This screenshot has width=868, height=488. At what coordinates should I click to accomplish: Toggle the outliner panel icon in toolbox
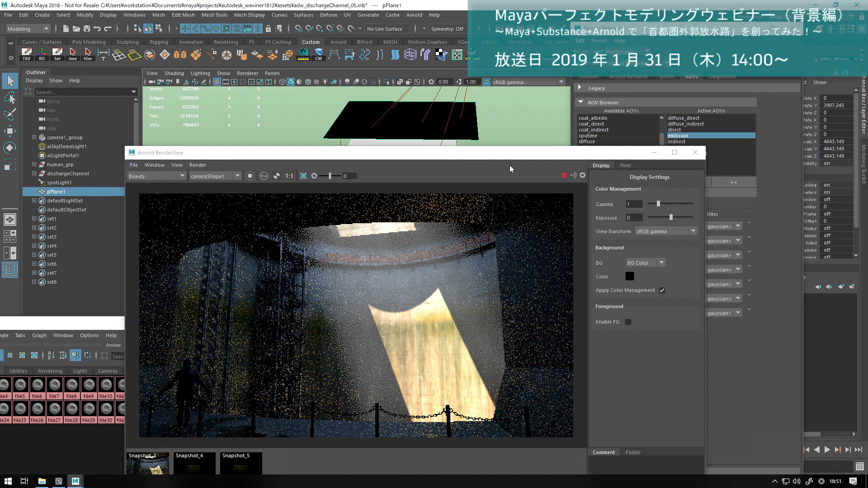[x=10, y=270]
